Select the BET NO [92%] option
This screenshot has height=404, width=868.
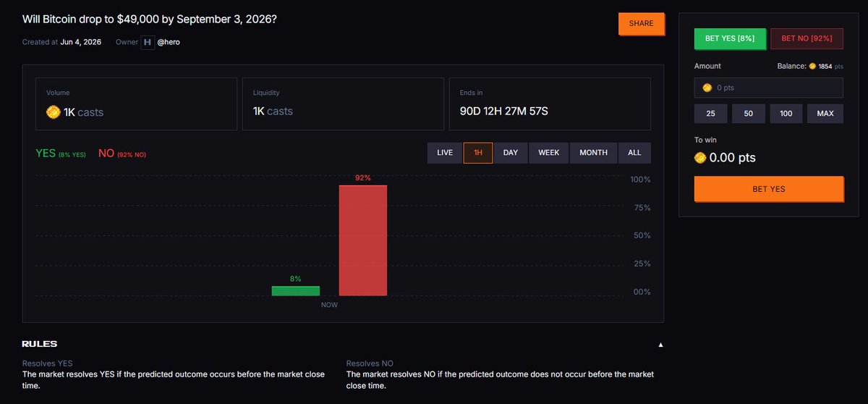point(807,39)
